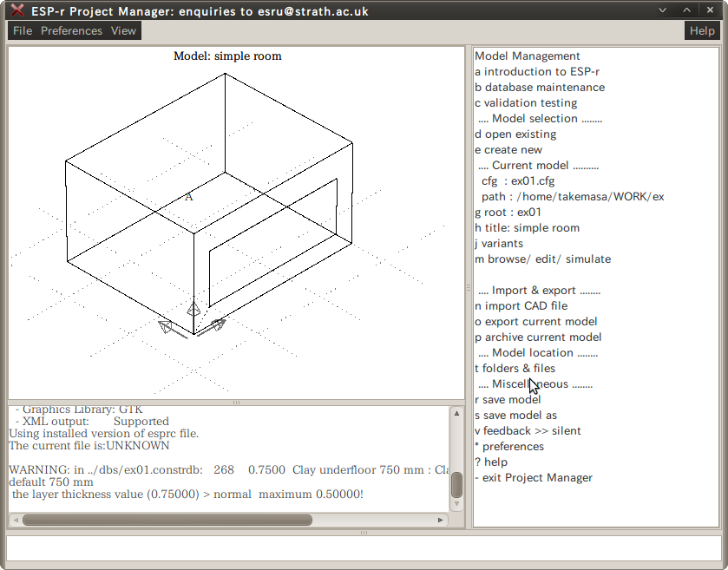
Task: Select 'p archive current model'
Action: [538, 337]
